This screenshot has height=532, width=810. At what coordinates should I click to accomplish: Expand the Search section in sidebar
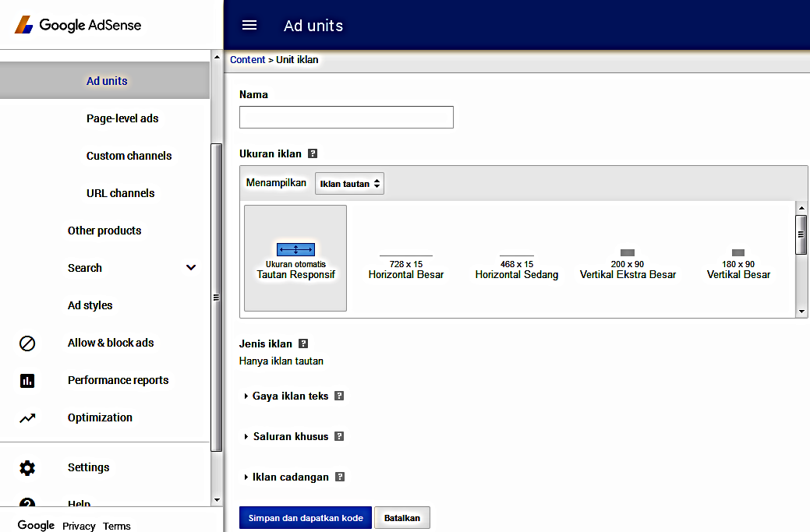[191, 268]
